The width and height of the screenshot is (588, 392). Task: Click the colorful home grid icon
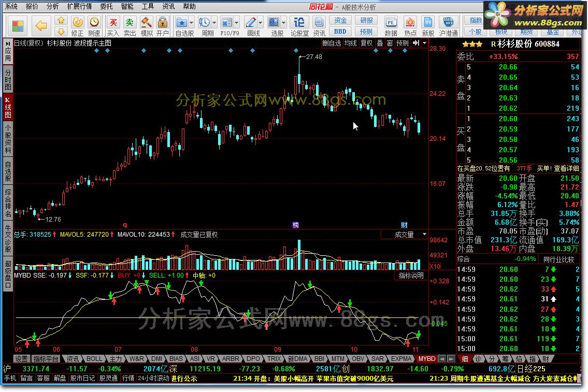(x=18, y=26)
